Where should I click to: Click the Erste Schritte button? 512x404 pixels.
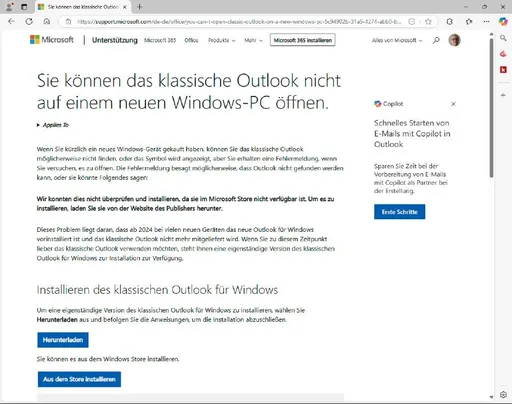pyautogui.click(x=399, y=212)
